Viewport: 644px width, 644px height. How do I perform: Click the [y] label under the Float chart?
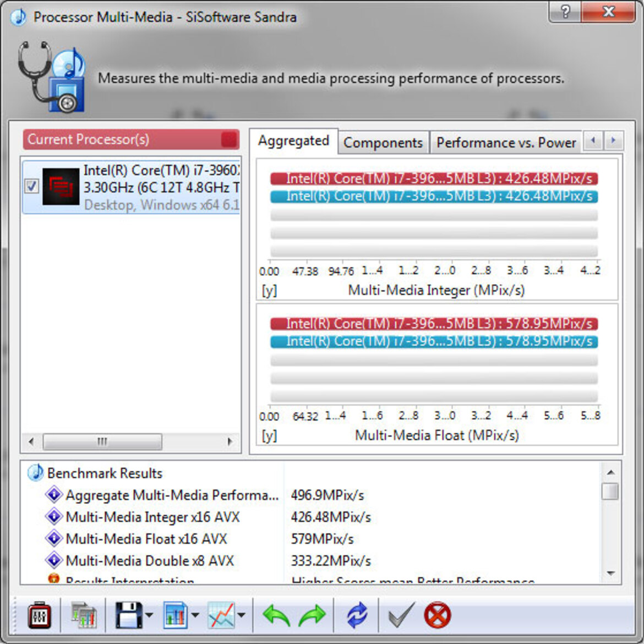pos(269,435)
